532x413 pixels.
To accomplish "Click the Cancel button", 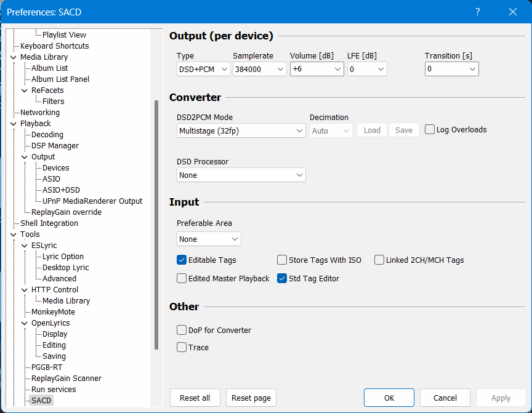I will coord(445,398).
